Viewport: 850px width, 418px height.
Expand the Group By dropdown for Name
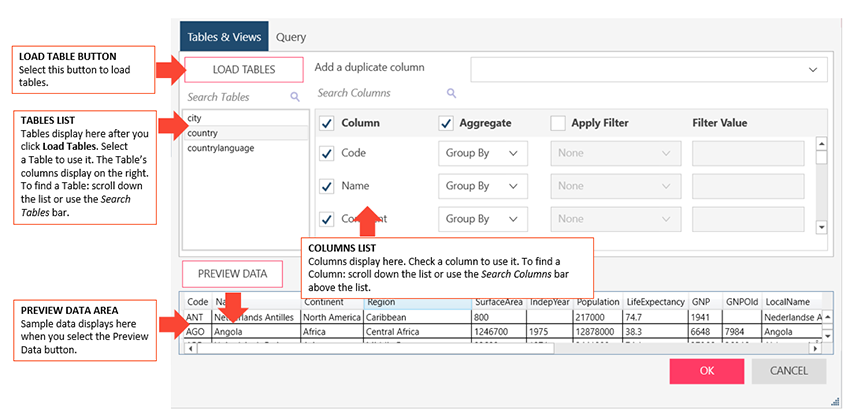(x=483, y=186)
